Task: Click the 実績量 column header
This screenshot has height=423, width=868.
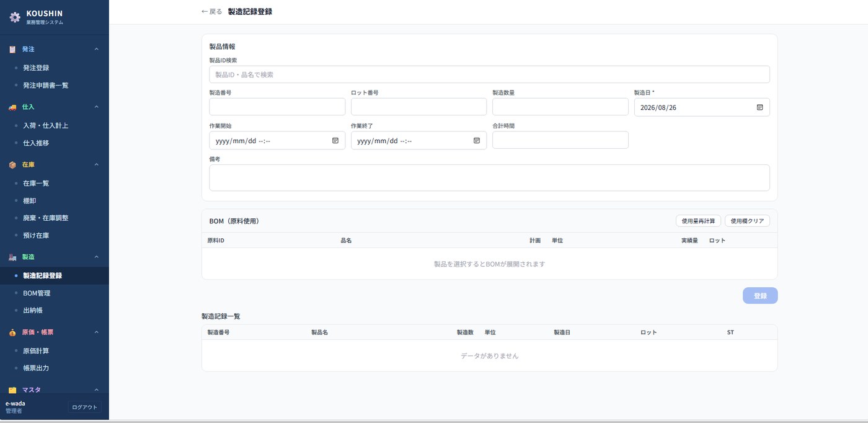Action: pos(689,241)
